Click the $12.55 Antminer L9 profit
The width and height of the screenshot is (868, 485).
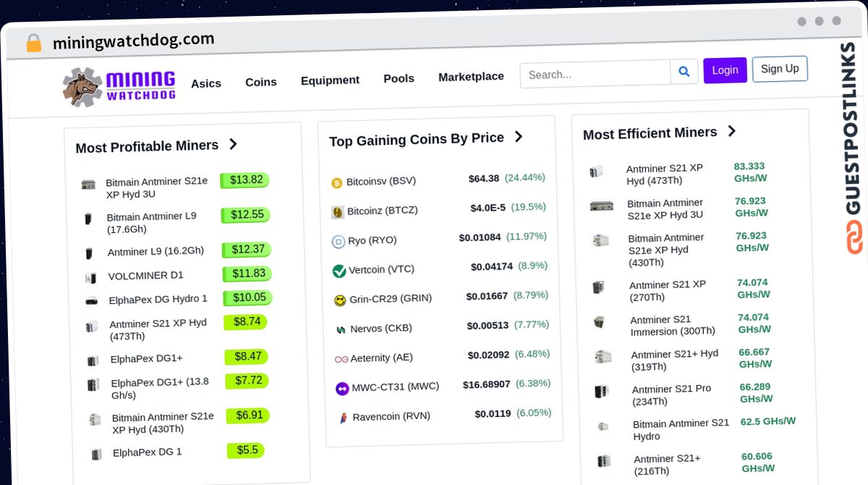click(x=247, y=215)
